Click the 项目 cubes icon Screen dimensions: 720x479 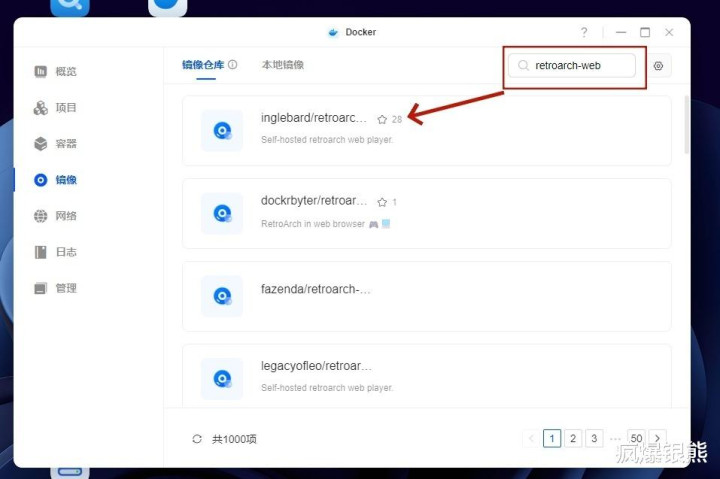tap(40, 107)
